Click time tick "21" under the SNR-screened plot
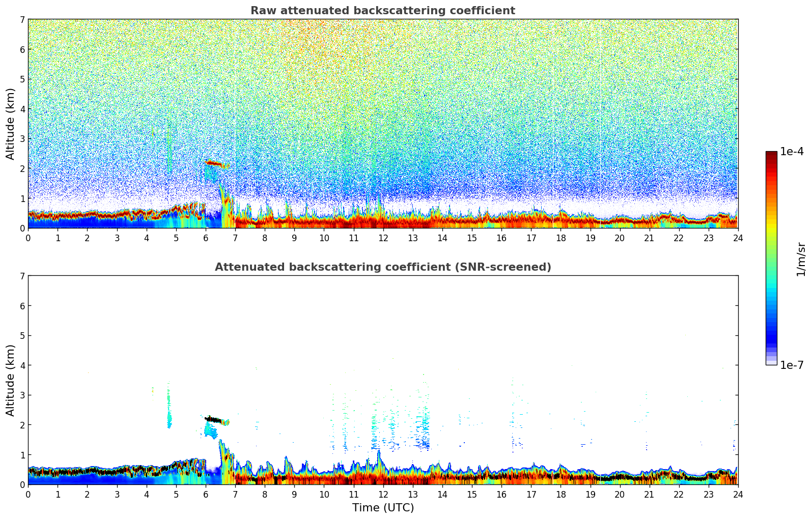This screenshot has width=812, height=519. pos(649,494)
